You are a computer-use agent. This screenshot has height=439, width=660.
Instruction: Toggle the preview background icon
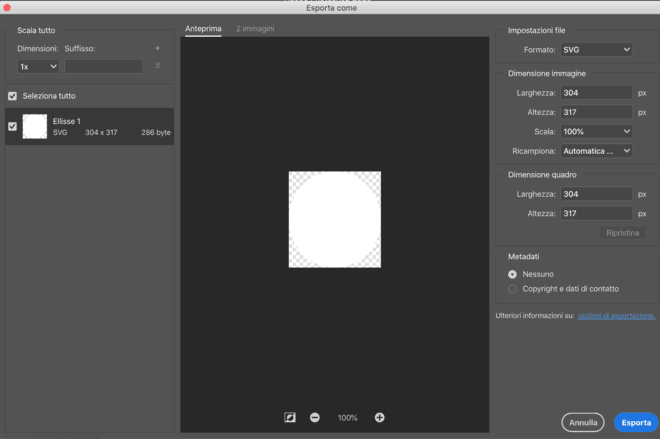point(290,417)
